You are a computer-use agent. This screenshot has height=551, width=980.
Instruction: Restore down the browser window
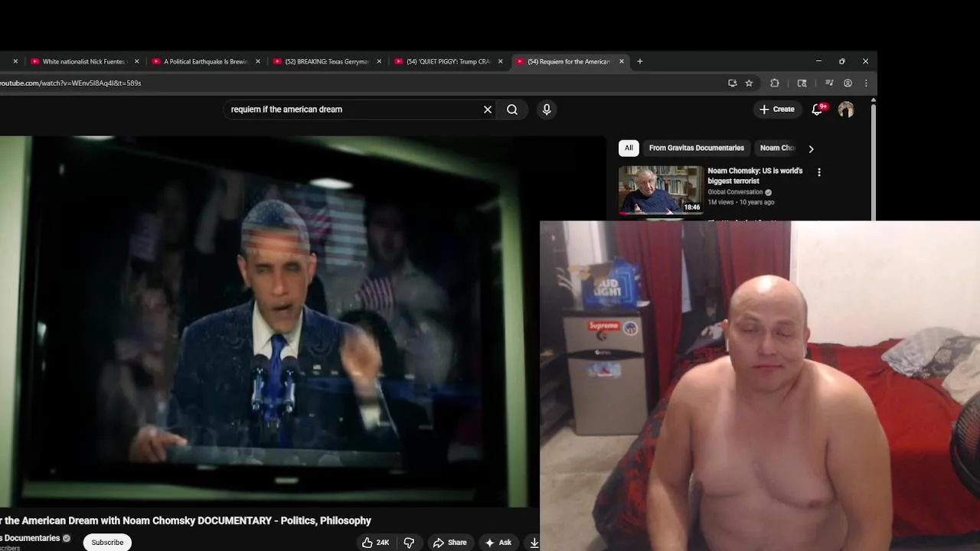point(842,61)
